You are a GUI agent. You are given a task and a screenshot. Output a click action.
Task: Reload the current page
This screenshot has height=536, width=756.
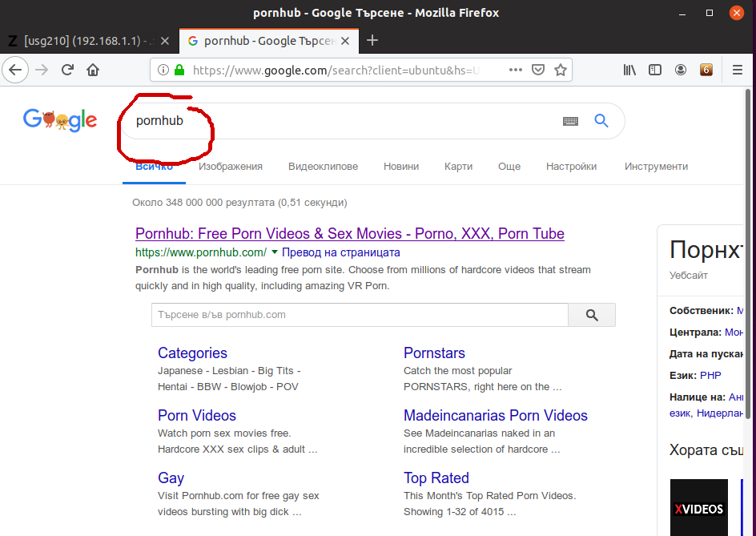[67, 70]
